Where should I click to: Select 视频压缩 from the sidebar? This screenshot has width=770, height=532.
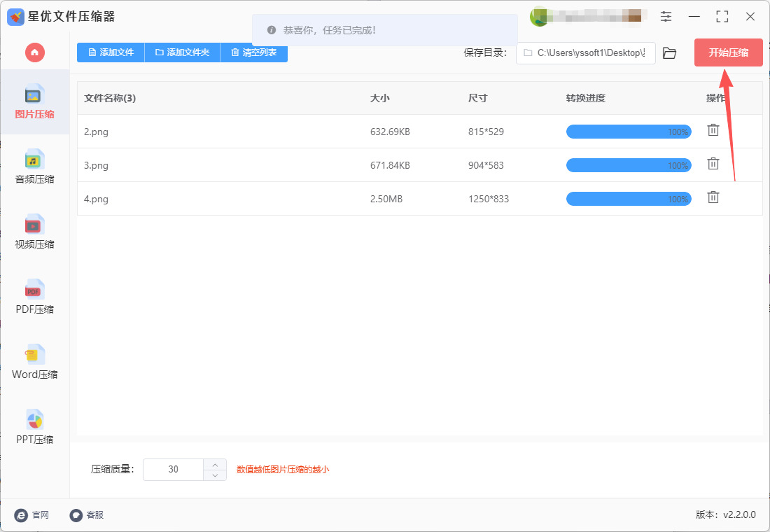pyautogui.click(x=34, y=231)
